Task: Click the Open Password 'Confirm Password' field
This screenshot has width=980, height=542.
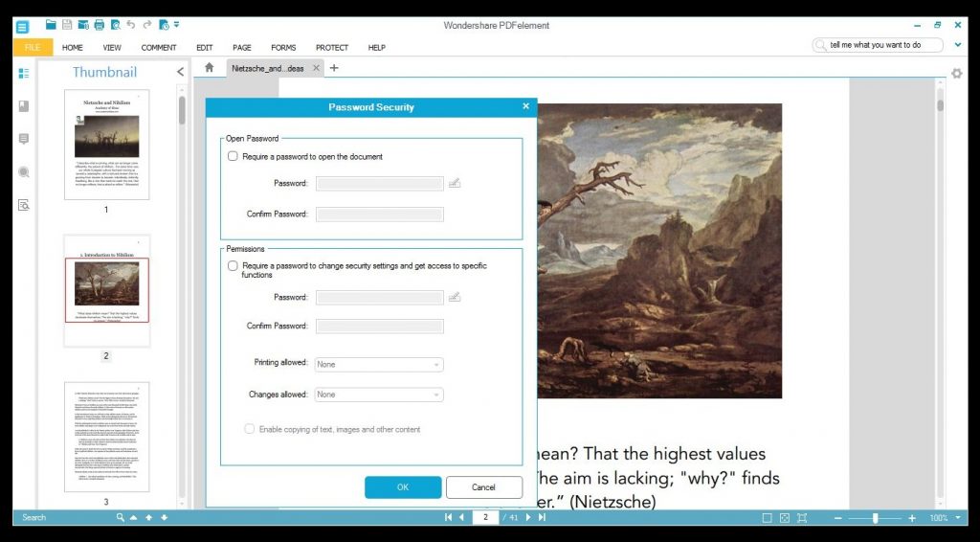Action: (x=379, y=215)
